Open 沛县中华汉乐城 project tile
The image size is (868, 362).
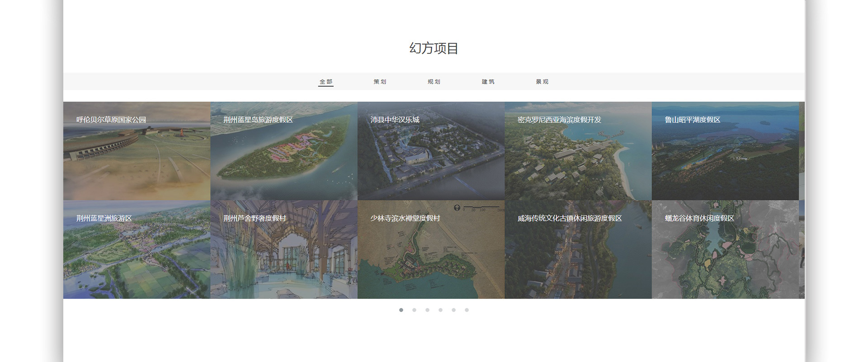click(x=431, y=151)
